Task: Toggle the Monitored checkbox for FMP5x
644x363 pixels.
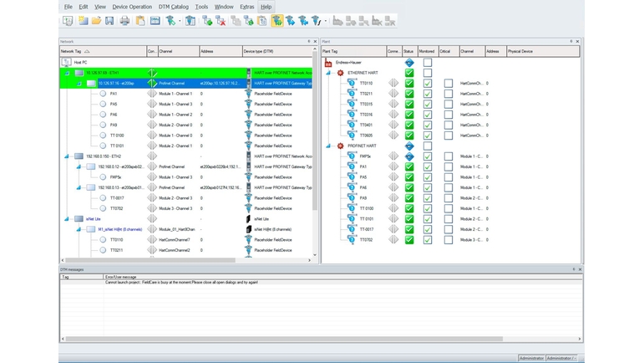Action: point(428,156)
